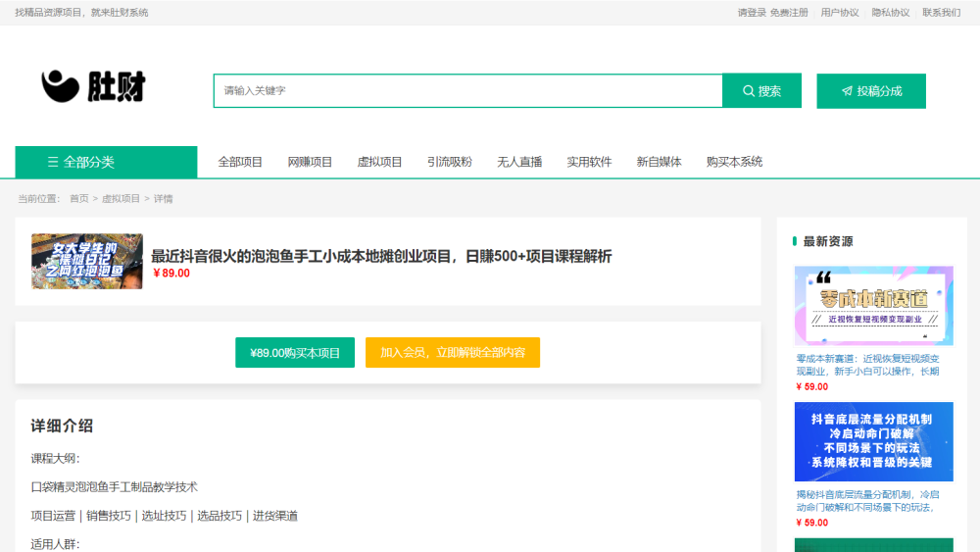The image size is (980, 552).
Task: Click the green 搜索 search button
Action: click(761, 91)
